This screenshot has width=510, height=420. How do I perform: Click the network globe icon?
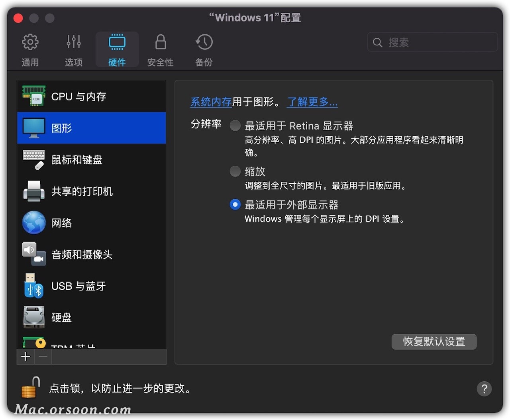pyautogui.click(x=34, y=222)
